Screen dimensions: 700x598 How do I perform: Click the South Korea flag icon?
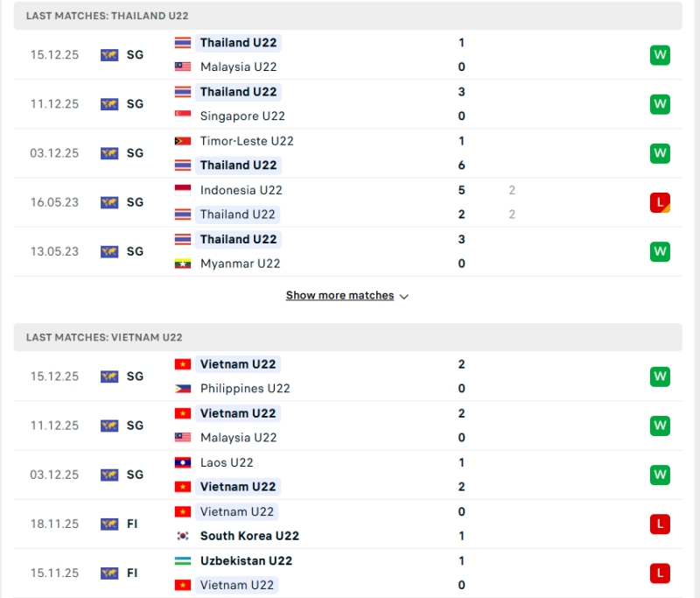[182, 536]
